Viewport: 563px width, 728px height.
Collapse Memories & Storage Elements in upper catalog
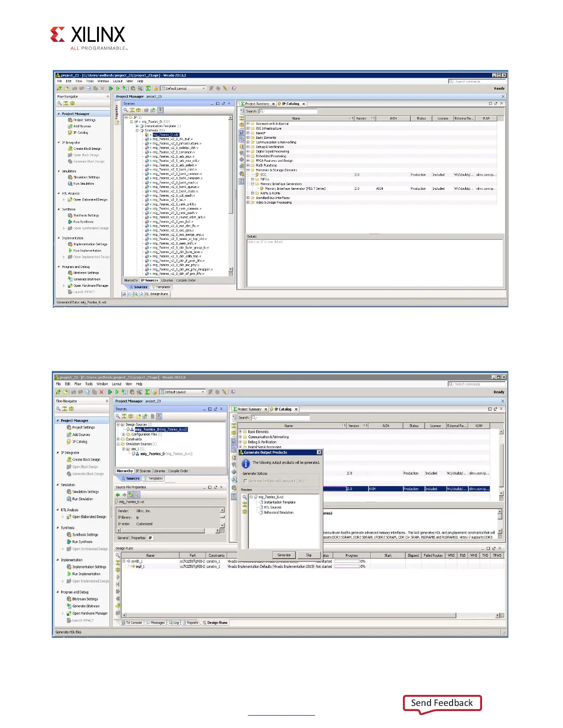coord(248,170)
